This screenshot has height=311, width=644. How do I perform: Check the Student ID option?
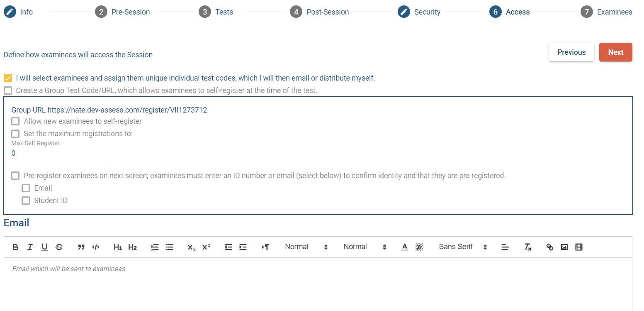26,201
